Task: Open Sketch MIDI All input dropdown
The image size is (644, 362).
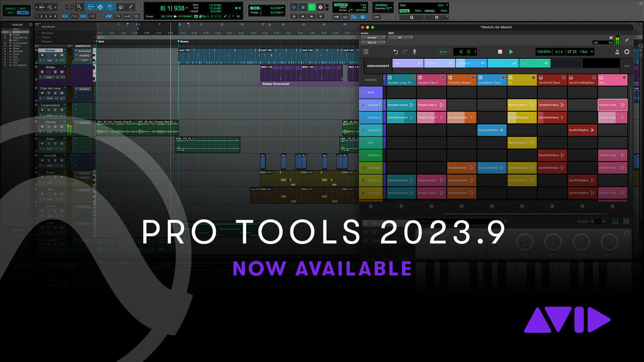Action: pyautogui.click(x=400, y=38)
